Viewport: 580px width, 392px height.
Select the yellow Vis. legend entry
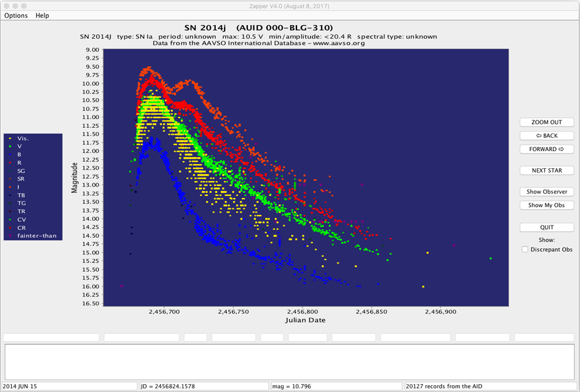pos(23,138)
